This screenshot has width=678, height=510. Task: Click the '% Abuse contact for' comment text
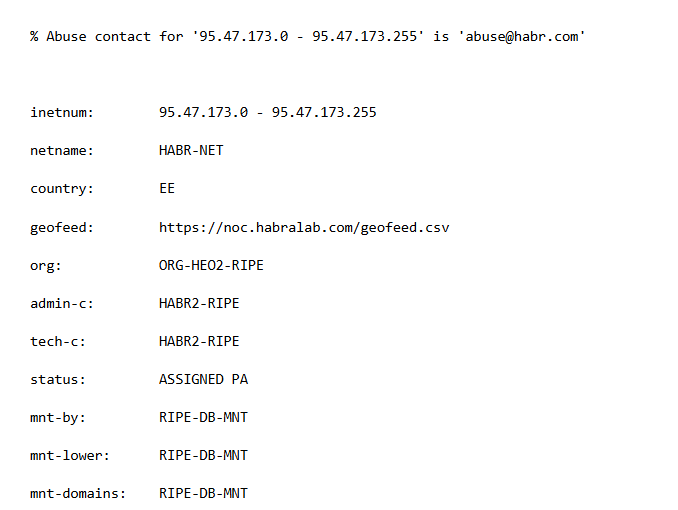pos(106,37)
